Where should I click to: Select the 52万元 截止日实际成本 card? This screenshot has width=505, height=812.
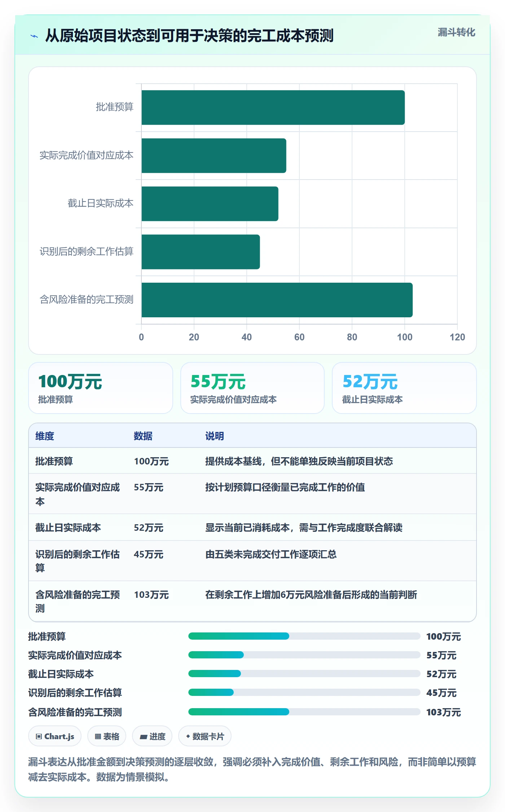click(x=404, y=388)
